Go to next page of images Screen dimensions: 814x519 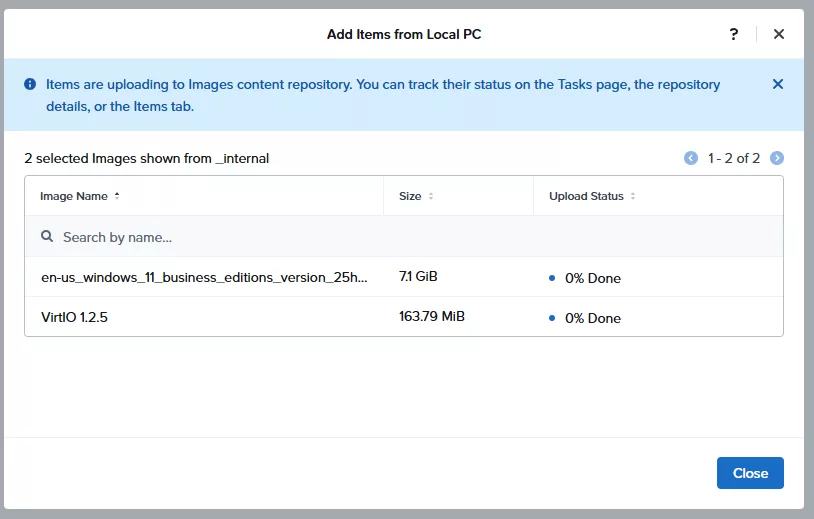tap(777, 158)
